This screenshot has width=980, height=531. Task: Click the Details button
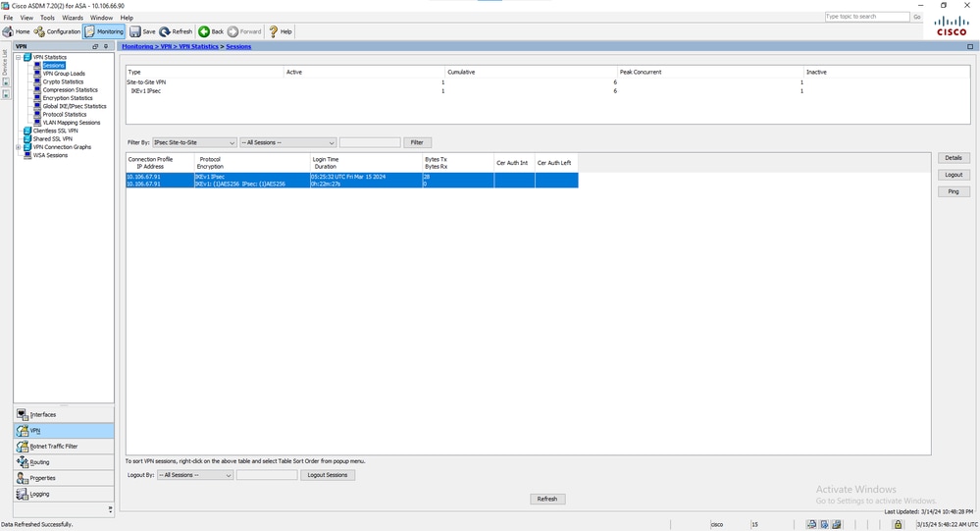954,158
